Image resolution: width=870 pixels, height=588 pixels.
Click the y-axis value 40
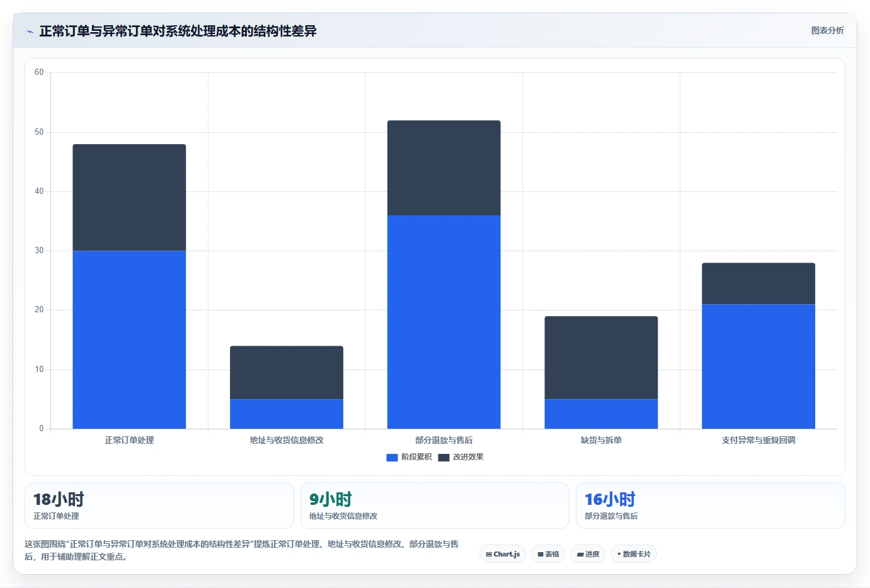[39, 191]
